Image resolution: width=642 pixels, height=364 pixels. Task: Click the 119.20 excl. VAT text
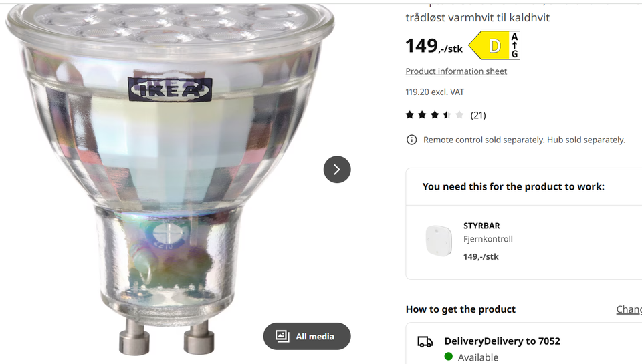pos(435,92)
